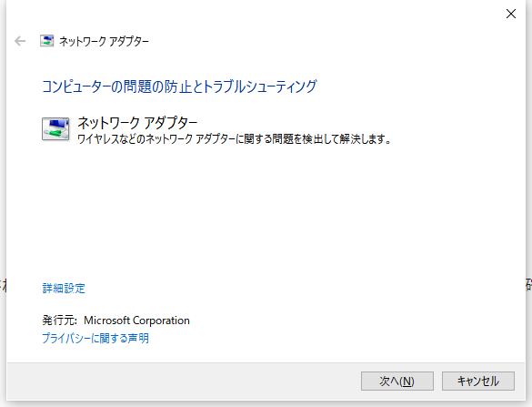532x407 pixels.
Task: Close the troubleshooter dialog with the X
Action: (x=510, y=14)
